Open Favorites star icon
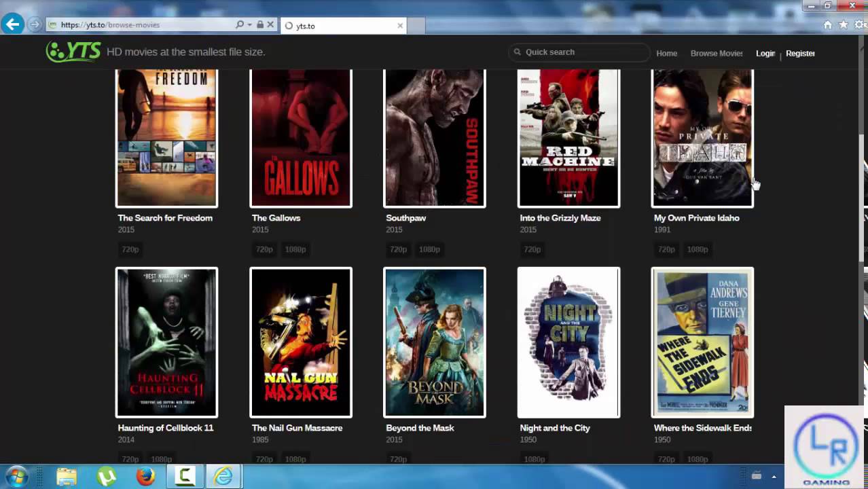This screenshot has height=489, width=868. click(x=844, y=24)
